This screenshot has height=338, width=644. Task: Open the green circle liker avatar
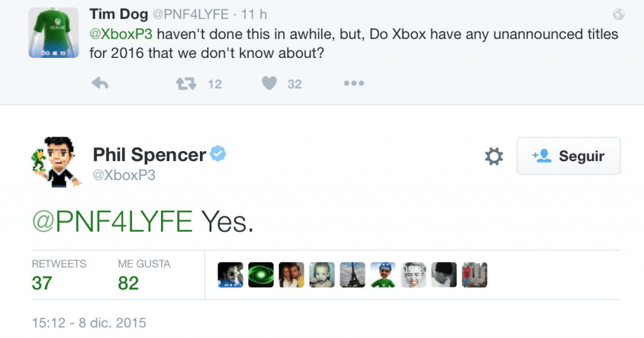[x=261, y=275]
